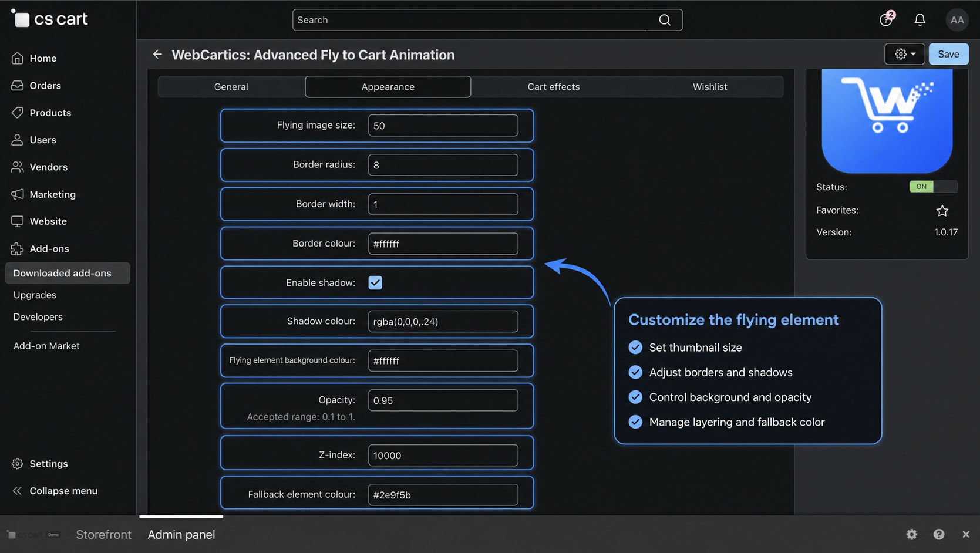Click the Border radius field
Image resolution: width=980 pixels, height=553 pixels.
click(443, 165)
